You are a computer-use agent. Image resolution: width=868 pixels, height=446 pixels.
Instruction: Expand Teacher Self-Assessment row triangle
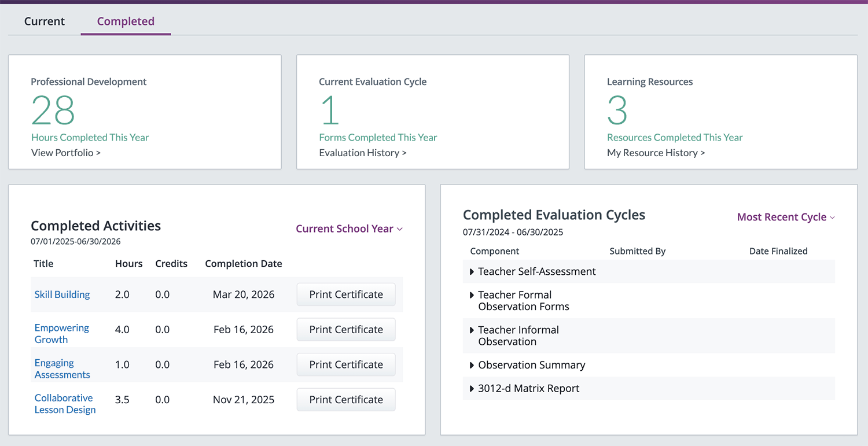(472, 271)
